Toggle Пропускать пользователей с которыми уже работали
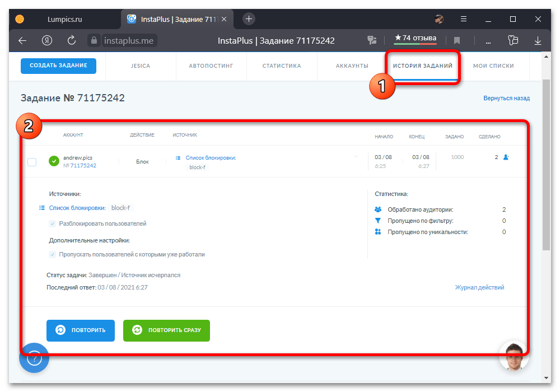Image resolution: width=560 pixels, height=392 pixels. [x=53, y=254]
